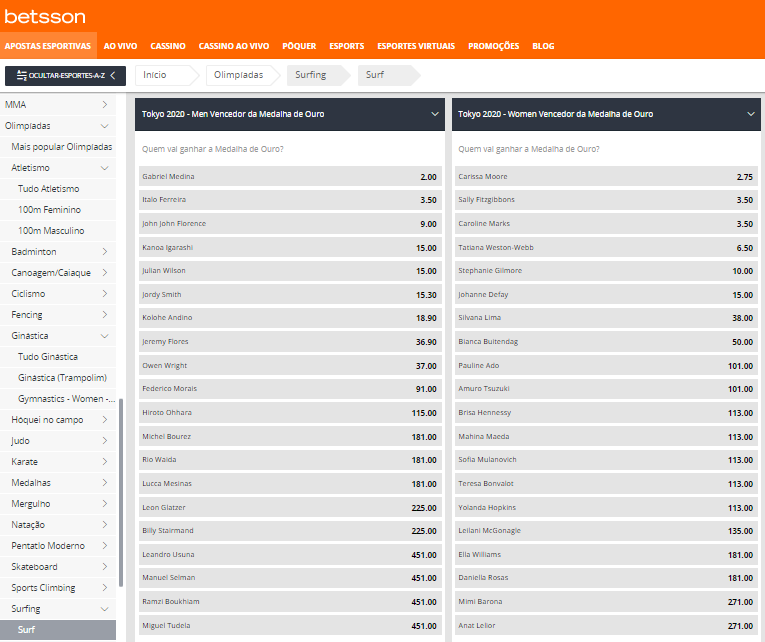Viewport: 765px width, 642px height.
Task: Go to Ao Vivo section
Action: pos(120,46)
